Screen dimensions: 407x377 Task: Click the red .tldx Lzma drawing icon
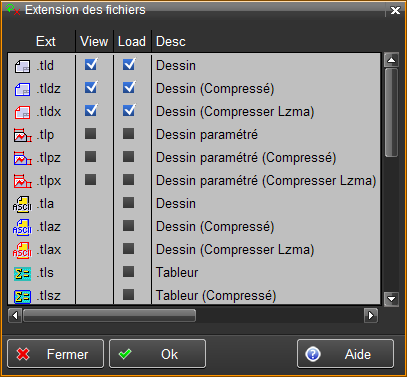point(22,112)
